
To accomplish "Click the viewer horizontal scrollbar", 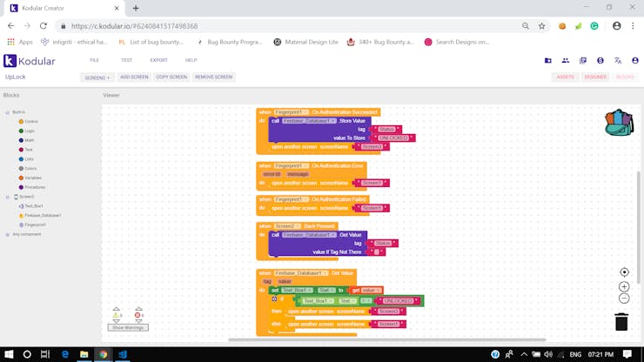I will click(x=387, y=340).
